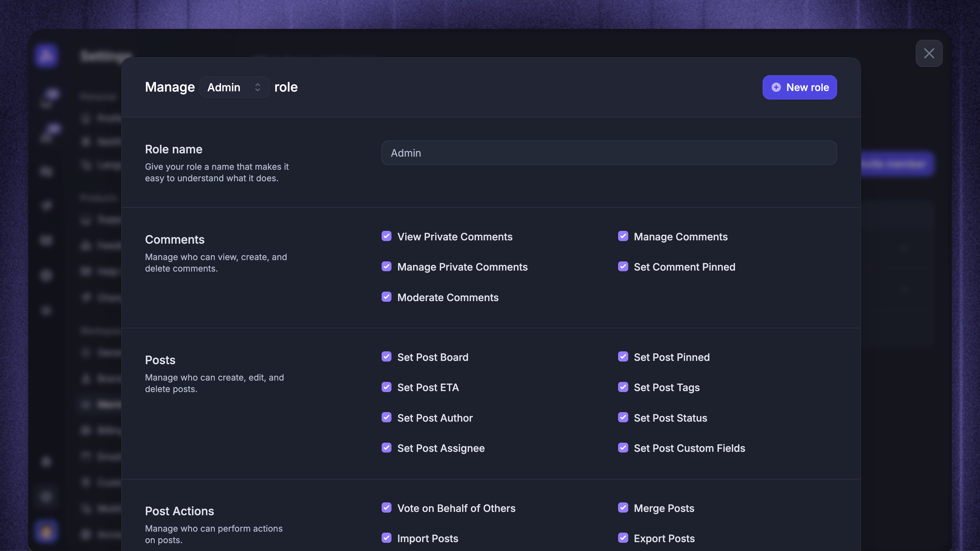Toggle Set Post Custom Fields checkbox

tap(623, 448)
